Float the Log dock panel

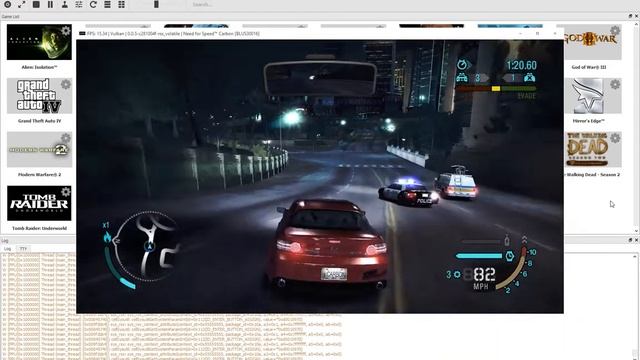click(630, 240)
